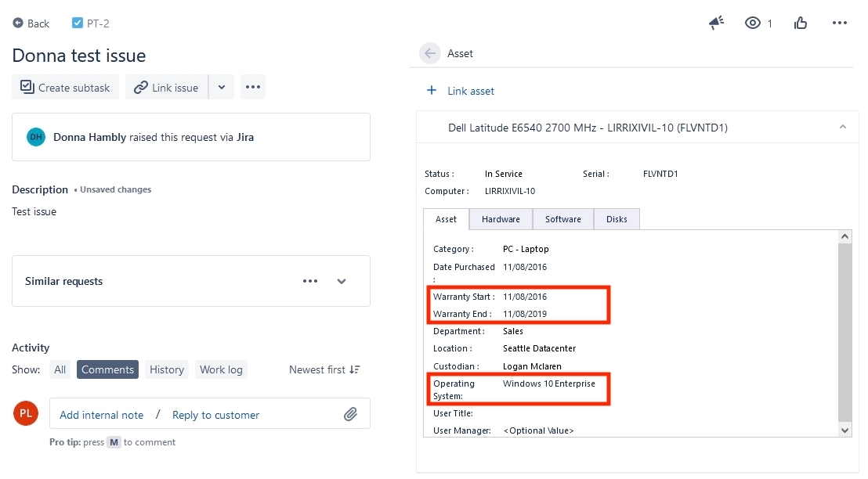Image resolution: width=868 pixels, height=479 pixels.
Task: Open the more actions ellipsis at top right
Action: coord(839,23)
